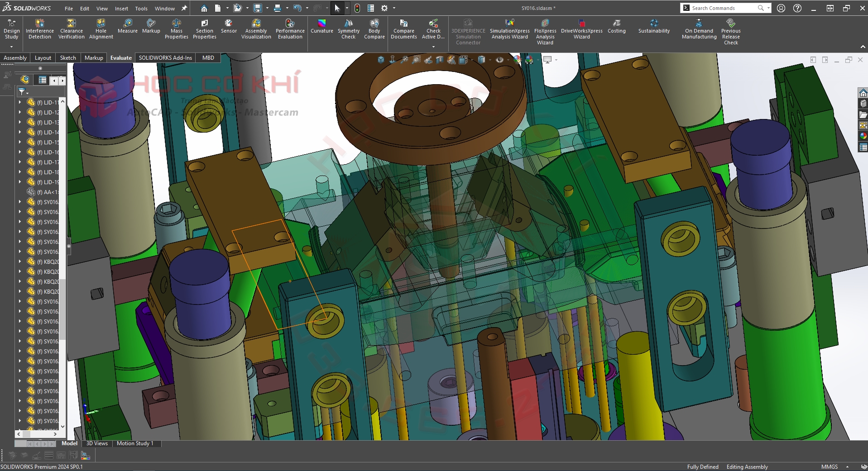868x471 pixels.
Task: Expand the (f) LJD-18 tree node
Action: click(20, 172)
